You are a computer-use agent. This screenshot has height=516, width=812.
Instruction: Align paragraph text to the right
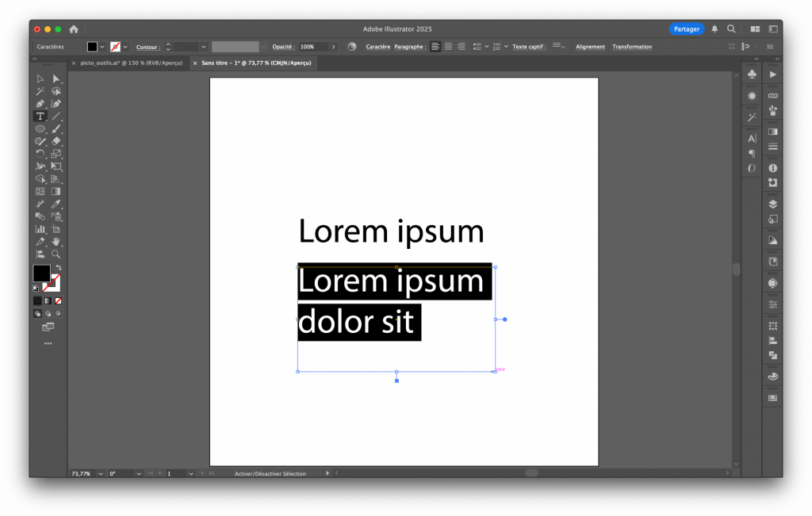click(461, 47)
